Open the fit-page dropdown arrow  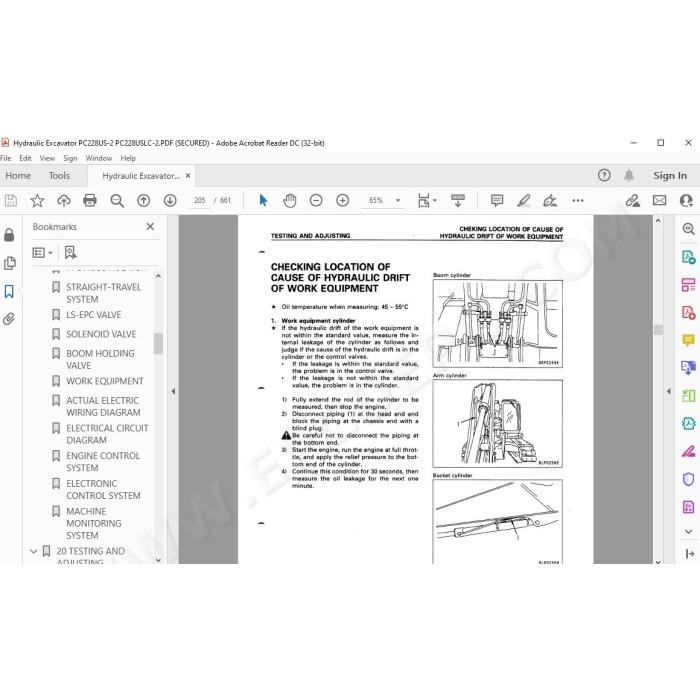point(435,200)
